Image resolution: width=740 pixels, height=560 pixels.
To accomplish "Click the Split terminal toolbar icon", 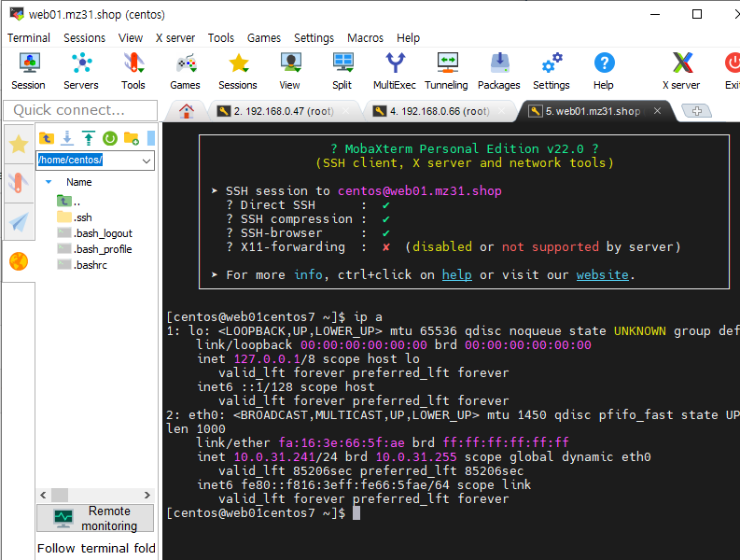I will click(342, 71).
